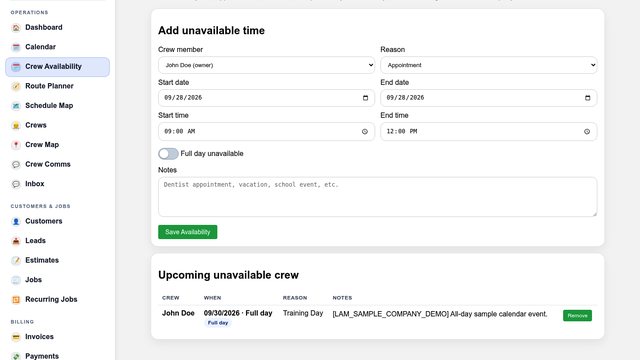Open the Start date calendar picker icon

point(365,98)
